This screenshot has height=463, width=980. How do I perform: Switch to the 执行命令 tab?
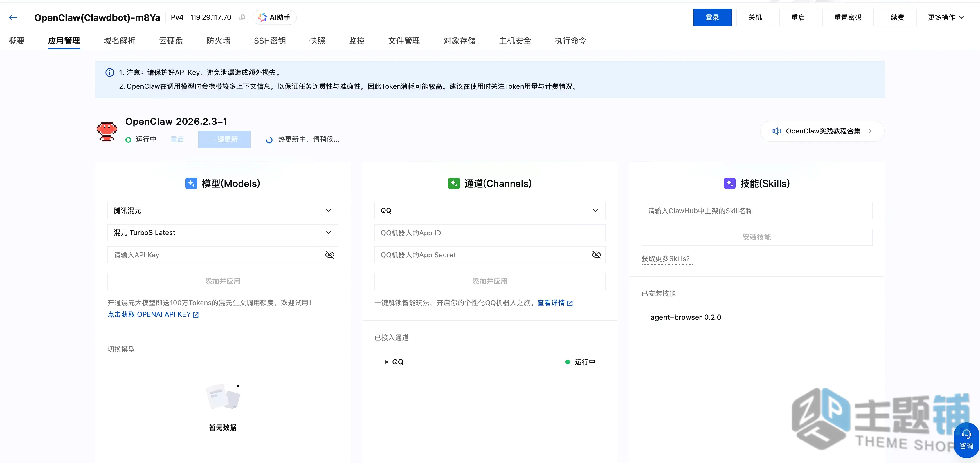(570, 41)
